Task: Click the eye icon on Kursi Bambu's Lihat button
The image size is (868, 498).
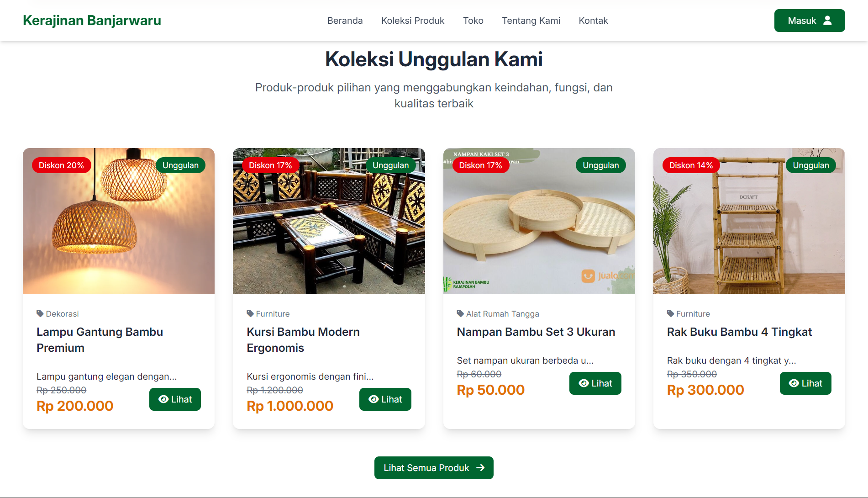Action: coord(374,399)
